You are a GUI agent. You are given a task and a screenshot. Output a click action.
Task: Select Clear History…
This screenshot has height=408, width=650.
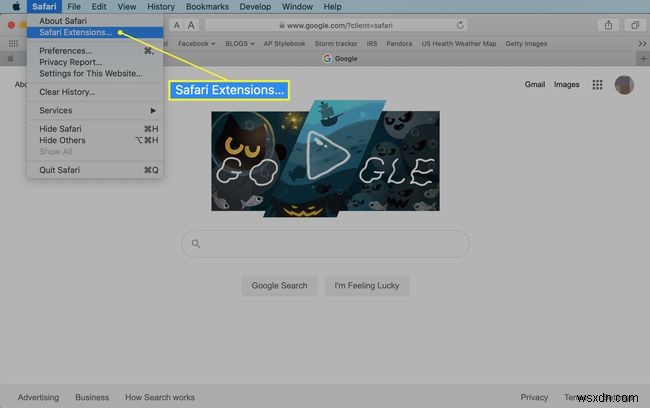[95, 92]
